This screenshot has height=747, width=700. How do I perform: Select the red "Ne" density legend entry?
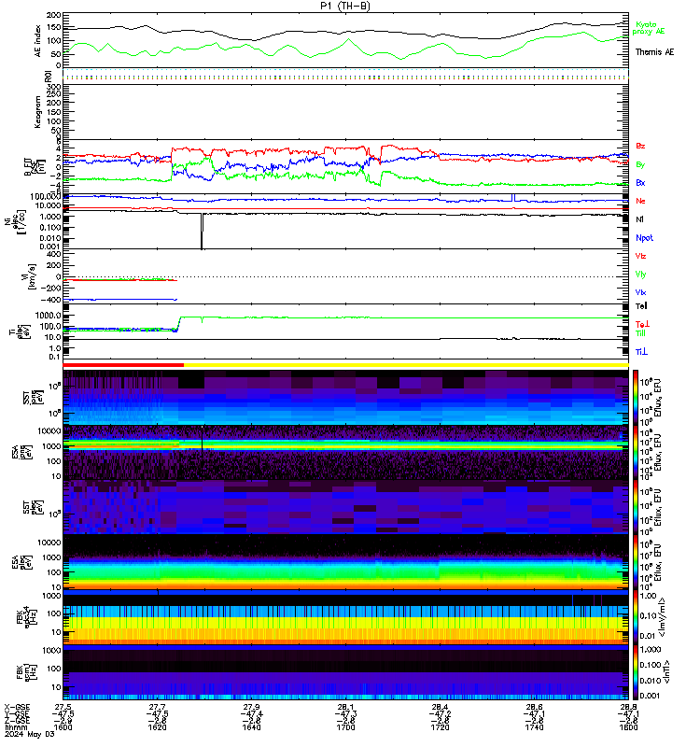(640, 201)
